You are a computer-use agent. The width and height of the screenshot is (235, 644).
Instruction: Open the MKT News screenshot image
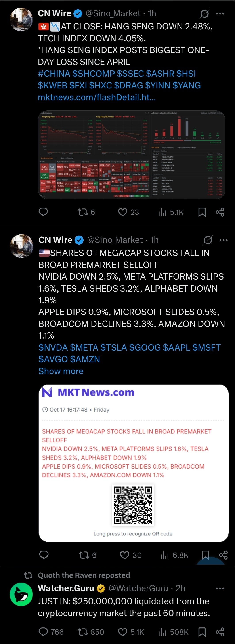(134, 463)
